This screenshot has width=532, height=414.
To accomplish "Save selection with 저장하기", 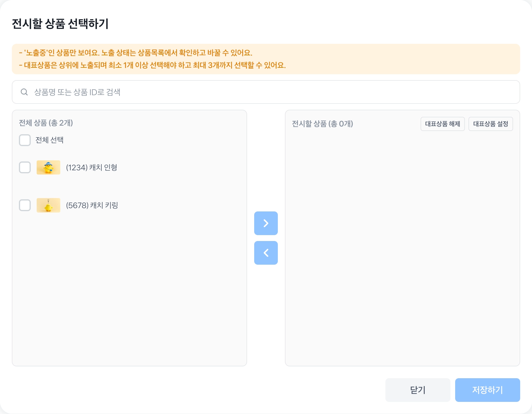I will (x=487, y=390).
